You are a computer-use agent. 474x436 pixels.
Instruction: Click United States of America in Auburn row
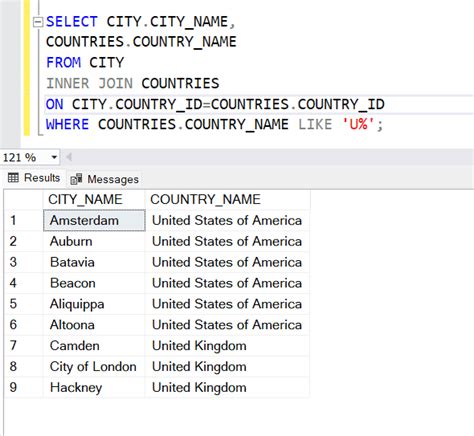pyautogui.click(x=227, y=241)
